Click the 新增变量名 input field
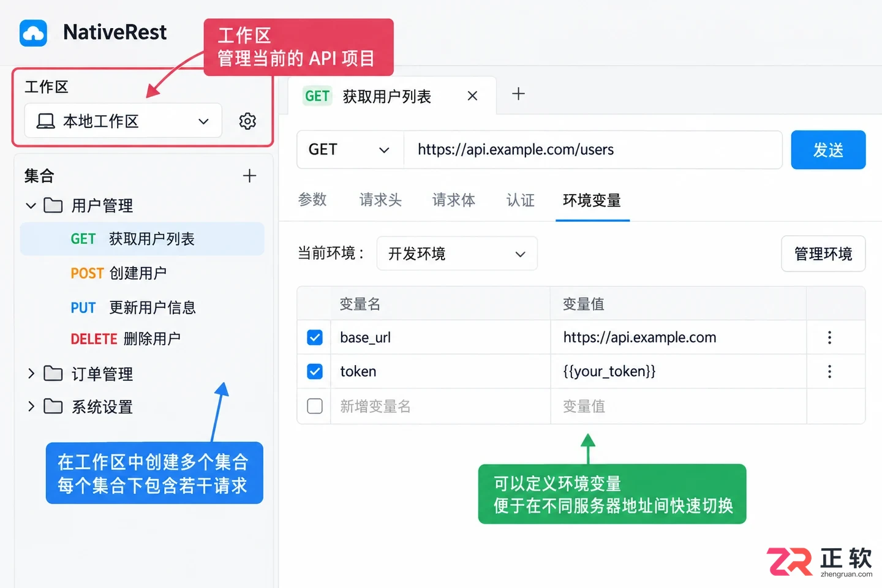This screenshot has height=588, width=882. click(440, 406)
